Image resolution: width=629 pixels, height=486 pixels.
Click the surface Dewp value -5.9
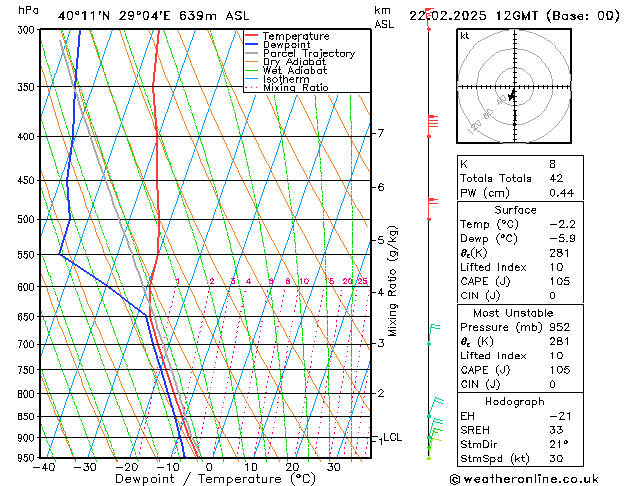click(562, 239)
